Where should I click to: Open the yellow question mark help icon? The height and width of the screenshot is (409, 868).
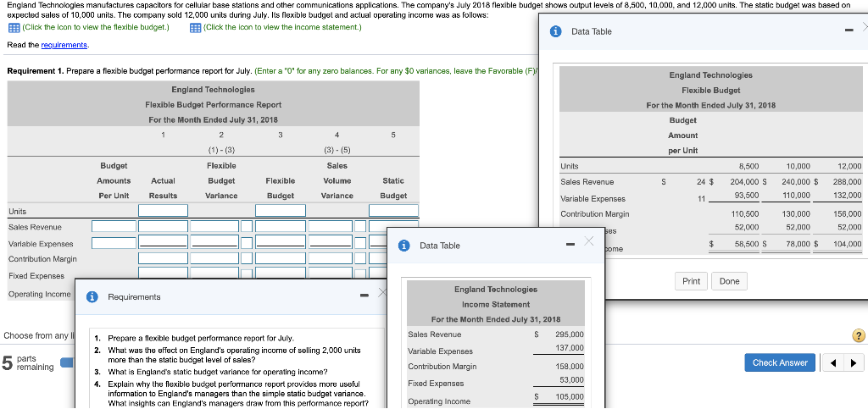point(859,335)
